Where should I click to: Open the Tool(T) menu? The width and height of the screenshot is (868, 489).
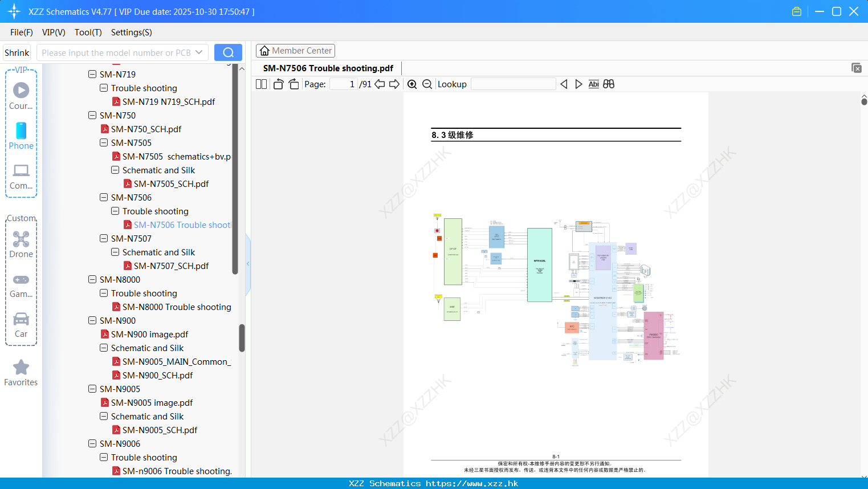point(88,32)
